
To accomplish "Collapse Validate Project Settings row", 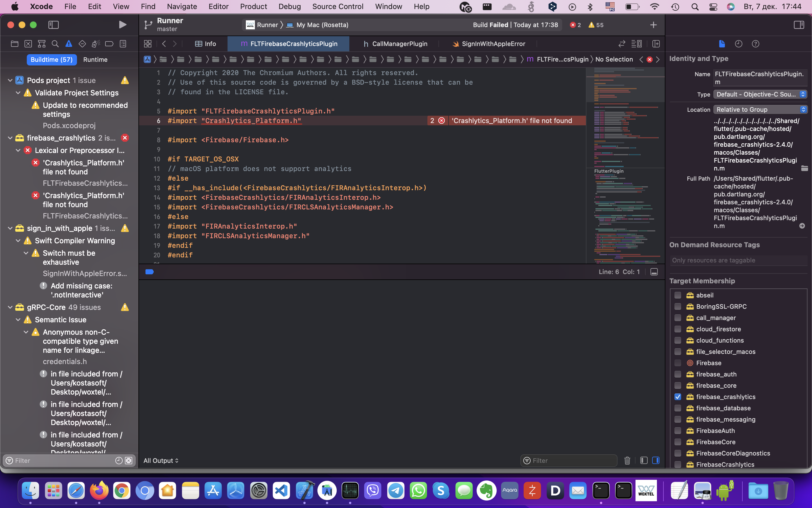I will (18, 93).
